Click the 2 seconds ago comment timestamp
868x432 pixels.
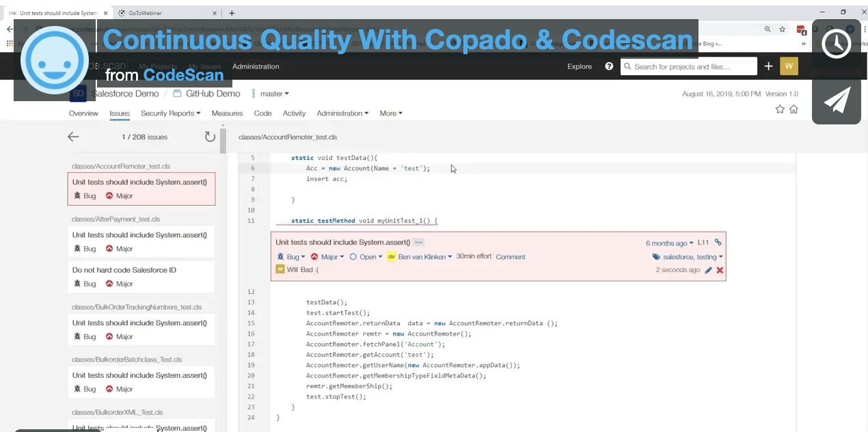678,270
